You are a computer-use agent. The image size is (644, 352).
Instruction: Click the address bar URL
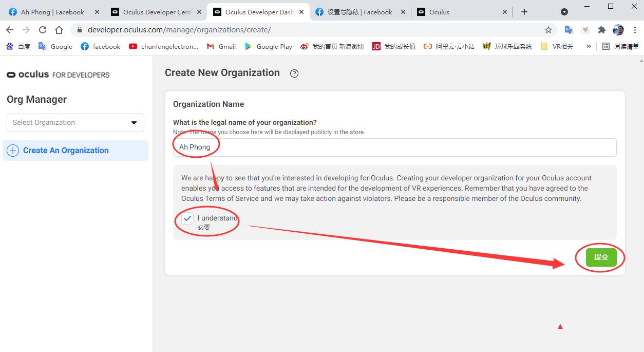(179, 30)
